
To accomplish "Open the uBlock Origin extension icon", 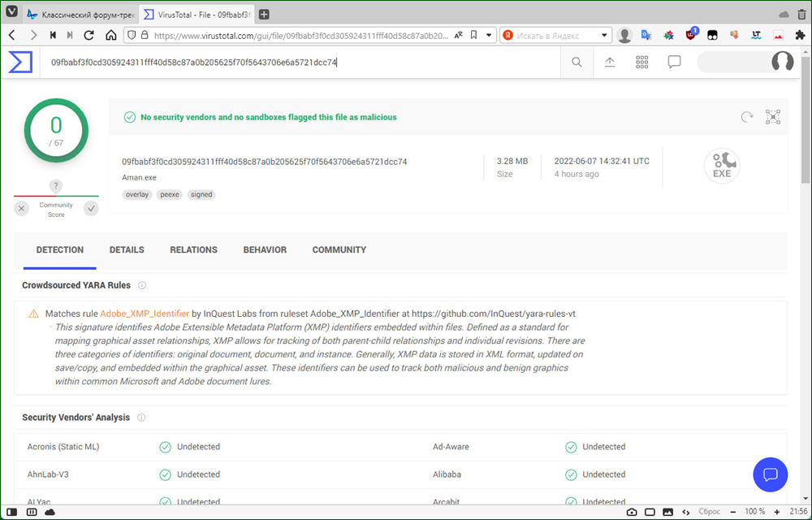I will click(691, 35).
